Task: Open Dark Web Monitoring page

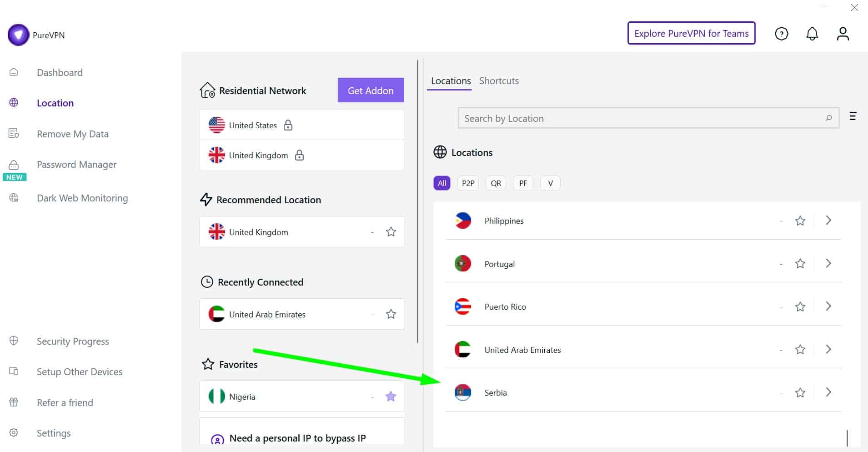Action: (x=82, y=198)
